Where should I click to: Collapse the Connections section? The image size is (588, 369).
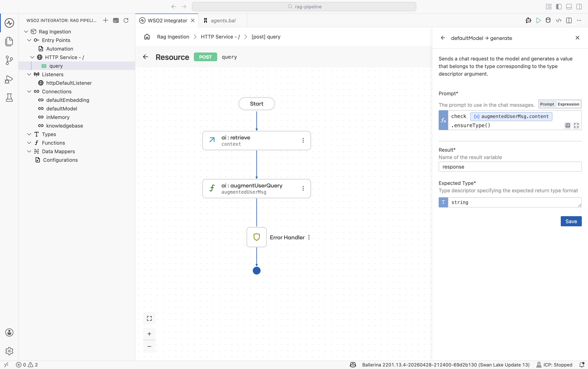pyautogui.click(x=29, y=91)
